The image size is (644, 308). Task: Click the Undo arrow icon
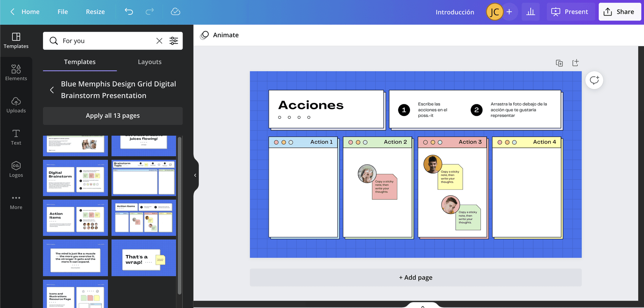tap(129, 12)
